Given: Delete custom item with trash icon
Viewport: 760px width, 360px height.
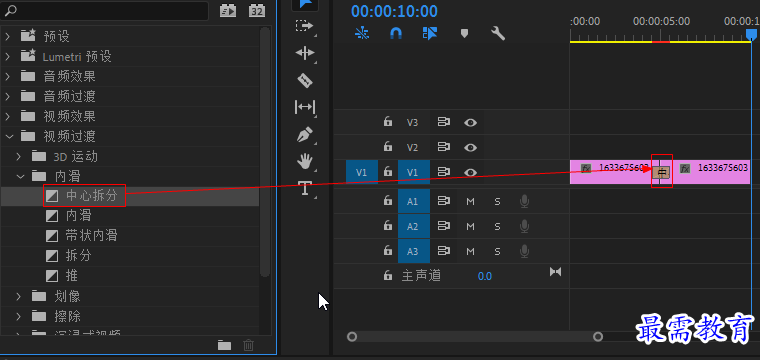Looking at the screenshot, I should [x=248, y=345].
